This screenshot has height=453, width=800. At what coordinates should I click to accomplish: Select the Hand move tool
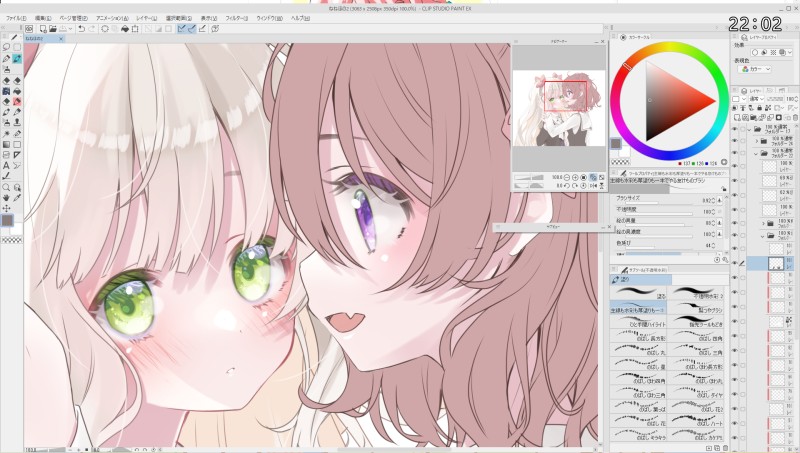pyautogui.click(x=6, y=197)
